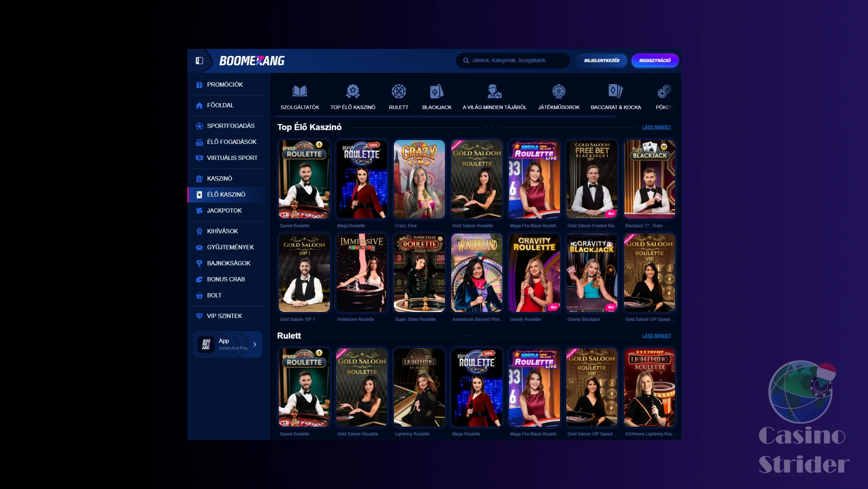The image size is (868, 489).
Task: Open Mega Fire Blaze Roulette in Rulett row
Action: (x=534, y=387)
